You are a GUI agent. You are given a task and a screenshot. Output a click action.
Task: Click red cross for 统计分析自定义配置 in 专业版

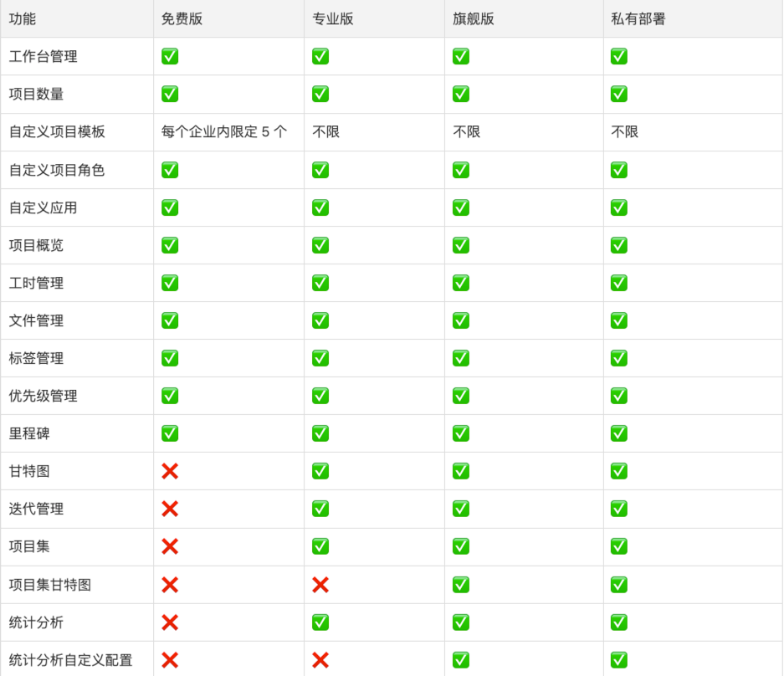(x=320, y=660)
